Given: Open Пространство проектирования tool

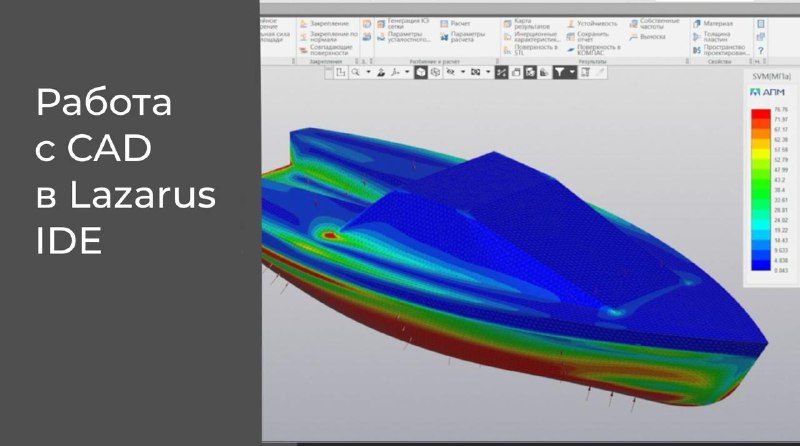Looking at the screenshot, I should [x=721, y=49].
